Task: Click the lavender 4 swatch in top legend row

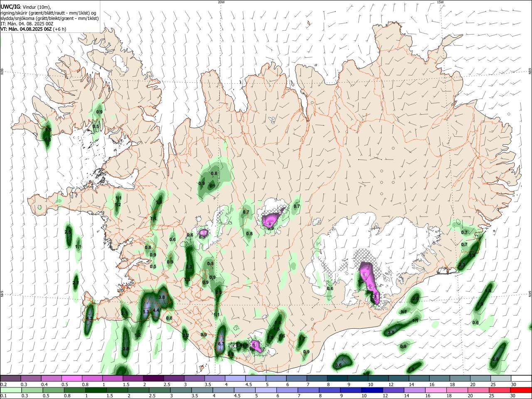Action: [x=235, y=378]
